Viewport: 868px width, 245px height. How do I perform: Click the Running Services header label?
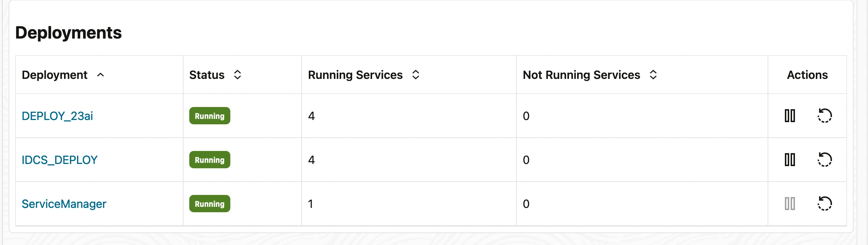coord(355,75)
